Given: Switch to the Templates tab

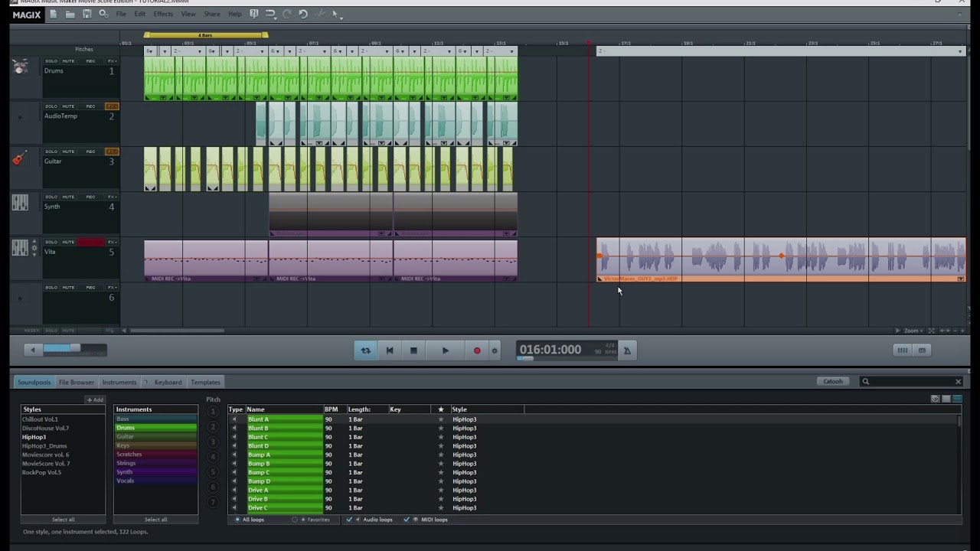Looking at the screenshot, I should click(205, 382).
